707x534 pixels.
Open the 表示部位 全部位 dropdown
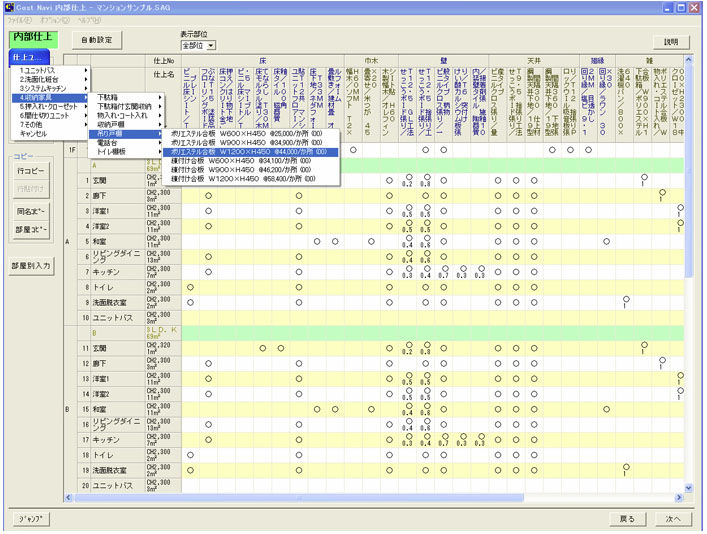tap(210, 46)
